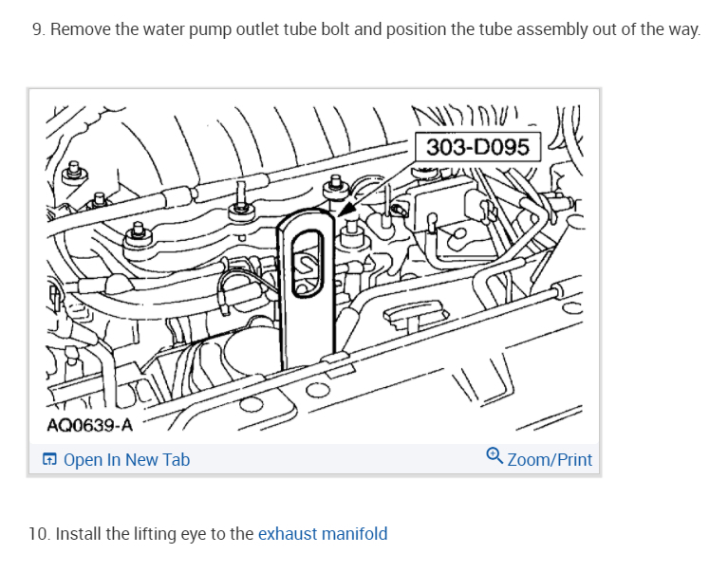Click the Zoom/Print magnifier icon
This screenshot has width=728, height=572.
[x=494, y=458]
